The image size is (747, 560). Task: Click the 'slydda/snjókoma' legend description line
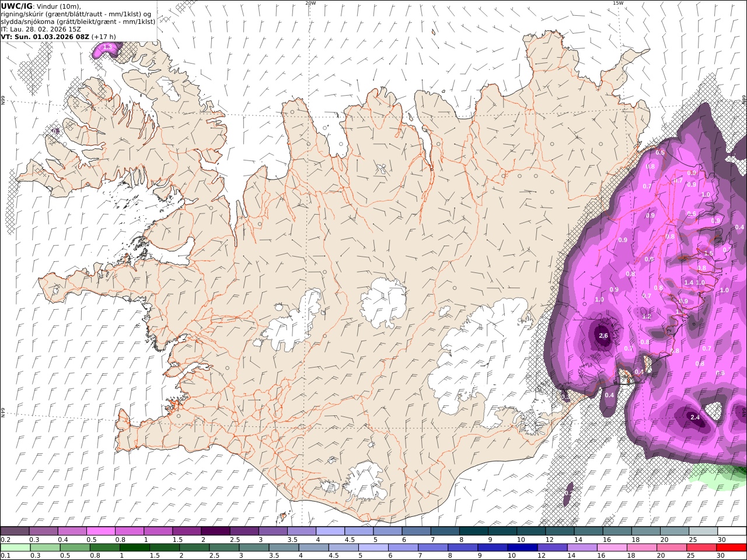[x=78, y=21]
